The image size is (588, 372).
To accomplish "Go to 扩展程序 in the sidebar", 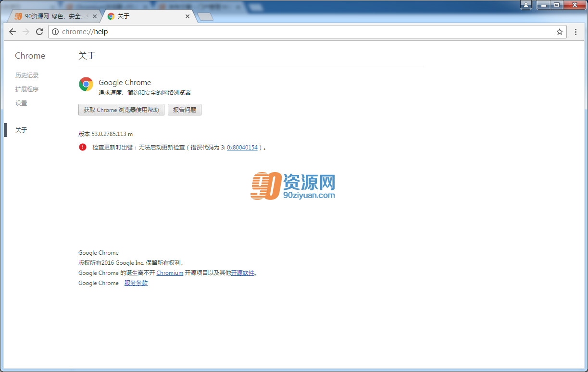I will [x=27, y=89].
